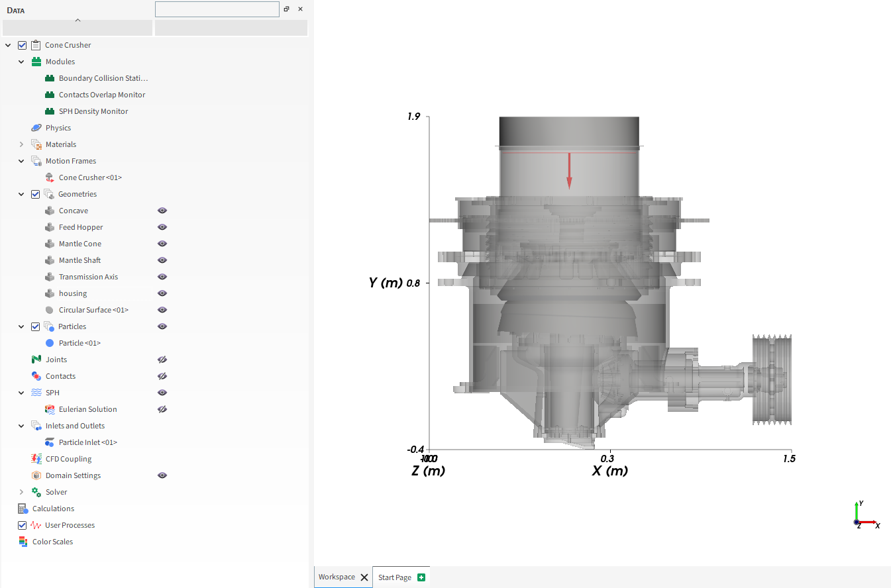
Task: Click the Domain Settings icon
Action: click(36, 475)
